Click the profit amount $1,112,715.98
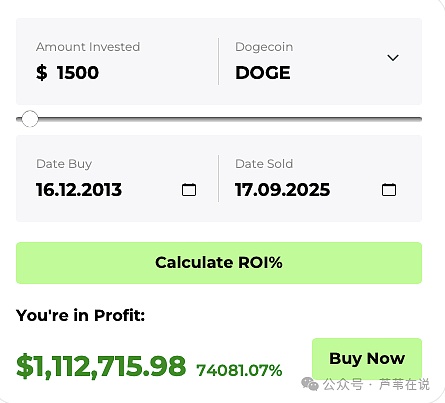This screenshot has height=403, width=445. point(101,366)
